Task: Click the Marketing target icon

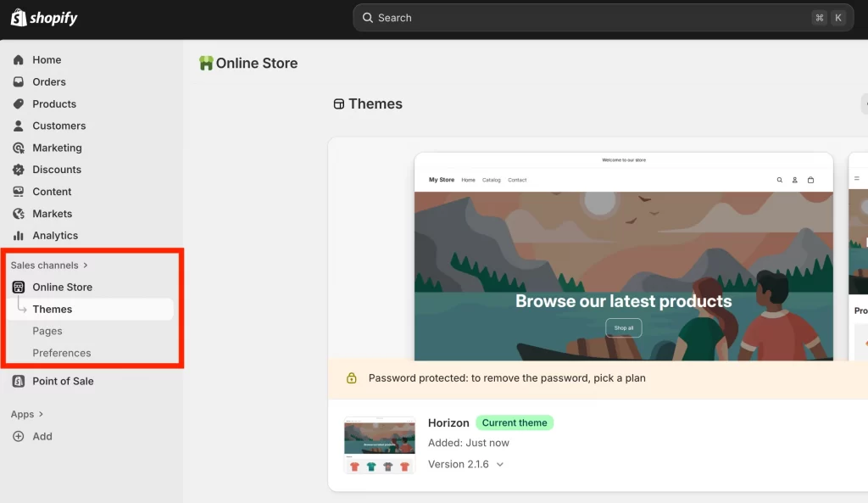Action: coord(19,148)
